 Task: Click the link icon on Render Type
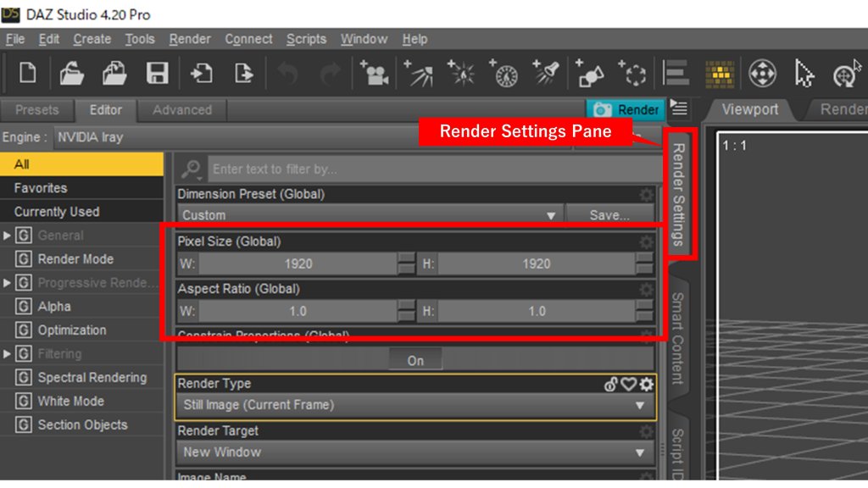coord(610,384)
